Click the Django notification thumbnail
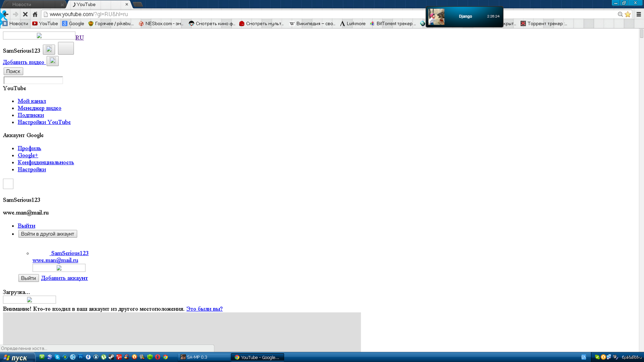Image resolution: width=644 pixels, height=362 pixels. [x=436, y=17]
